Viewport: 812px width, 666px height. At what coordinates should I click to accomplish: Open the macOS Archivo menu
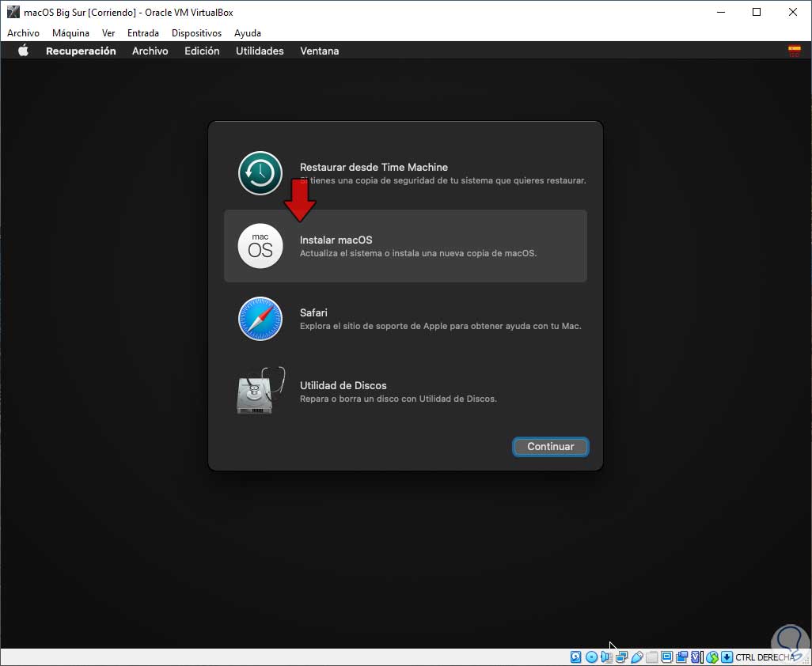tap(150, 51)
